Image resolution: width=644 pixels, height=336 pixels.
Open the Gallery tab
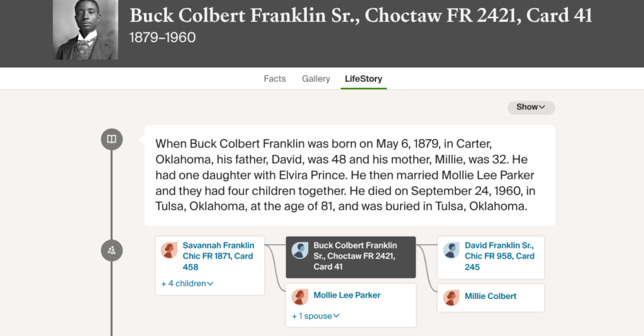[x=316, y=79]
